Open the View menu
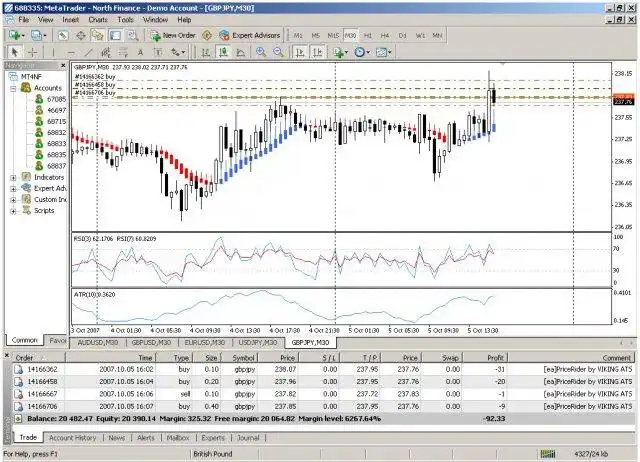 click(45, 20)
